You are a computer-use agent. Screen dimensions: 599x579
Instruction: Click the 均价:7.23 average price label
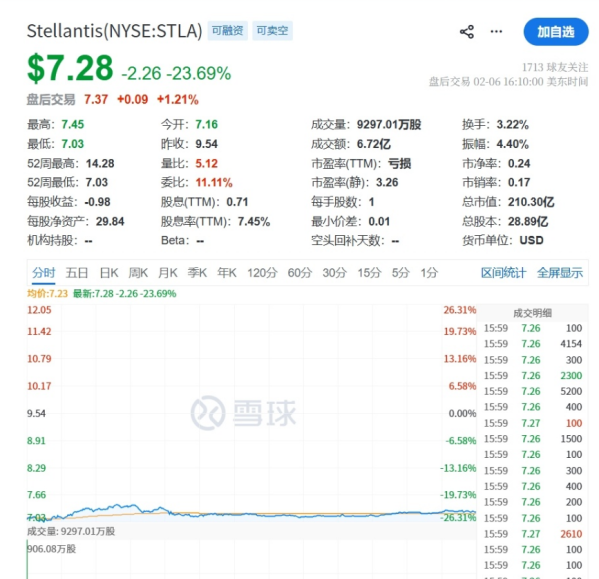pyautogui.click(x=47, y=294)
